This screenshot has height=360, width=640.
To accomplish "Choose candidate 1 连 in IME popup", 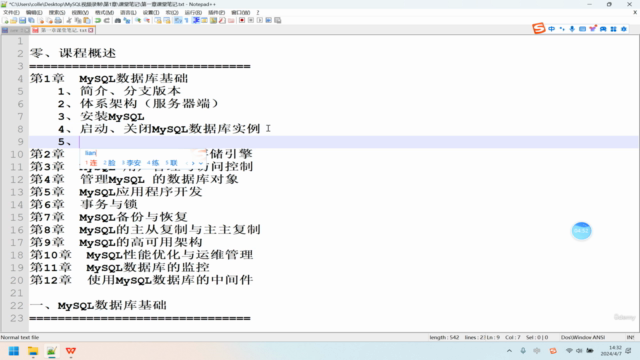I will point(91,163).
